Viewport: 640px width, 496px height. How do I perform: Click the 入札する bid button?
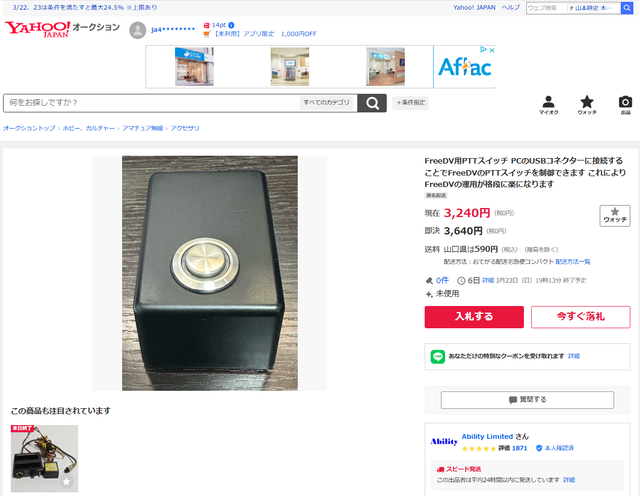(474, 317)
